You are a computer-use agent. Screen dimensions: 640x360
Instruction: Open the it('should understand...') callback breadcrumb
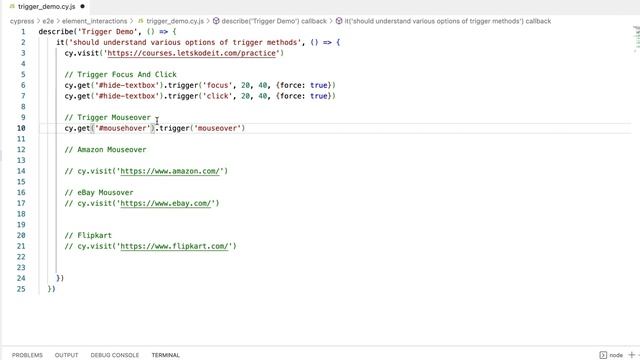[x=447, y=21]
